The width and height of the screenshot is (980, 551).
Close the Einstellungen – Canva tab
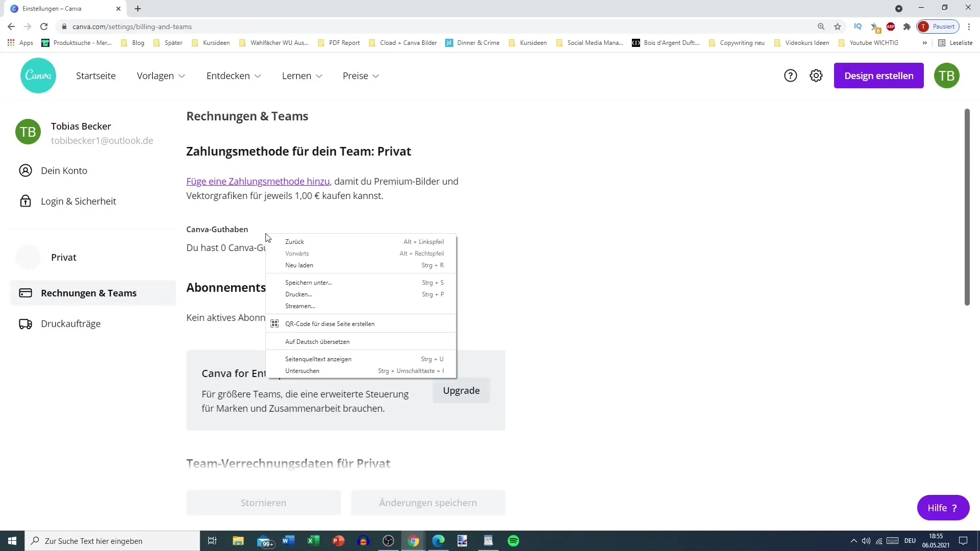pos(118,9)
